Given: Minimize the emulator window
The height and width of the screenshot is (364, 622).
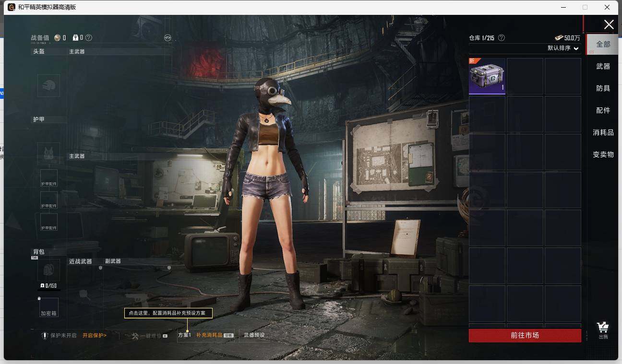Looking at the screenshot, I should tap(562, 7).
